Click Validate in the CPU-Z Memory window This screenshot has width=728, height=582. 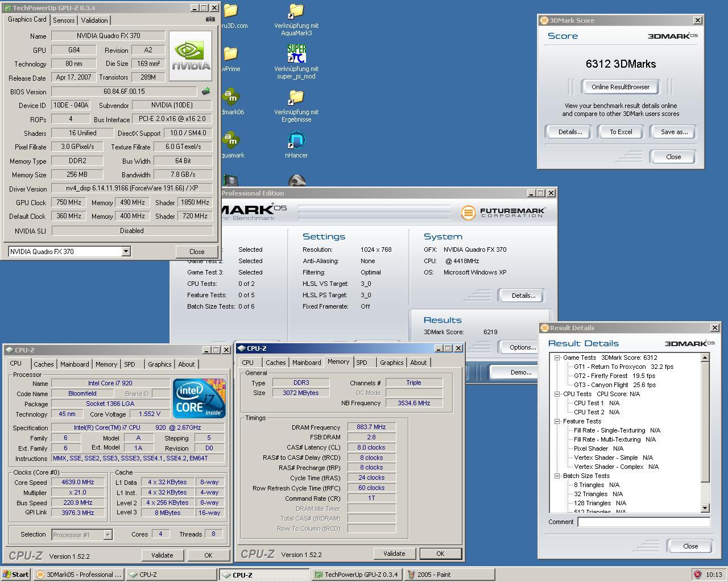394,554
